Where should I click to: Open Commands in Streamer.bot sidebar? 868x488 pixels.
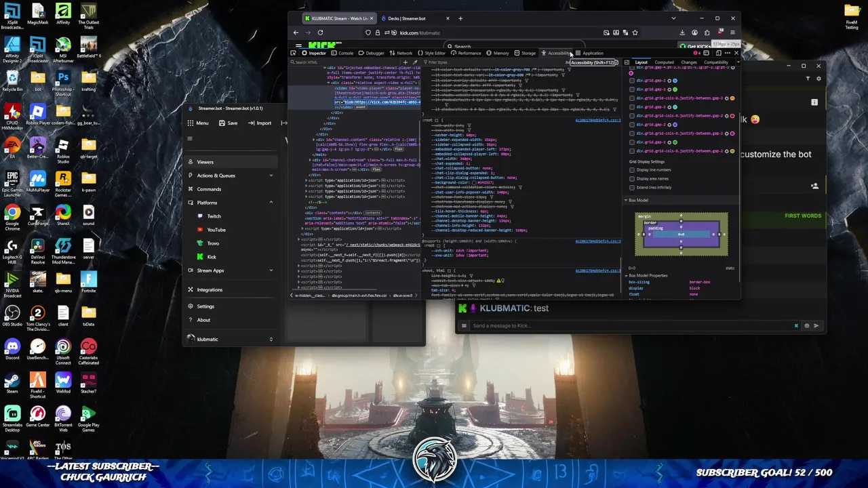(x=232, y=189)
